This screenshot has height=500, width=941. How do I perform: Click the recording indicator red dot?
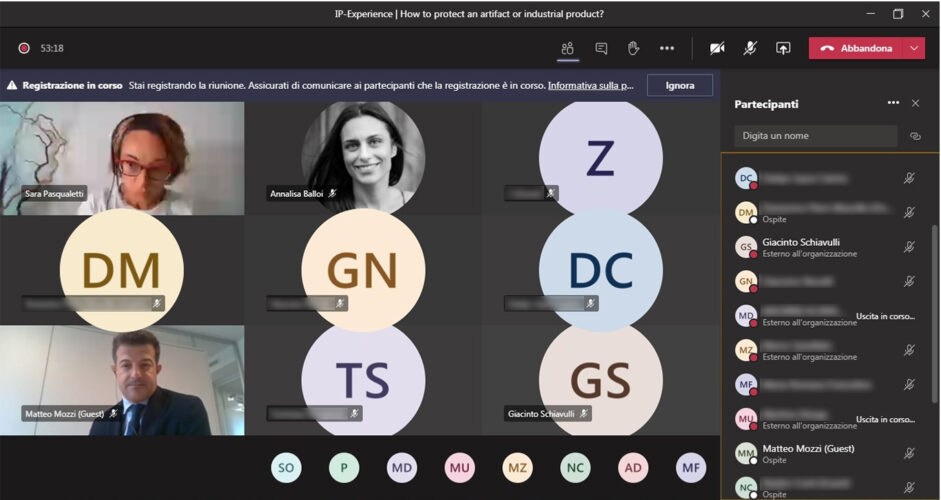pyautogui.click(x=24, y=48)
